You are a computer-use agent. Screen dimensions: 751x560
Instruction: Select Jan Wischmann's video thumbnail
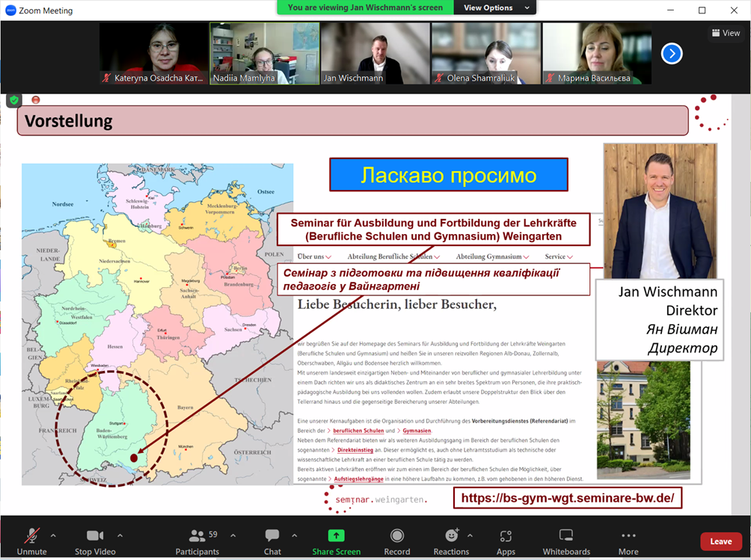tap(375, 52)
